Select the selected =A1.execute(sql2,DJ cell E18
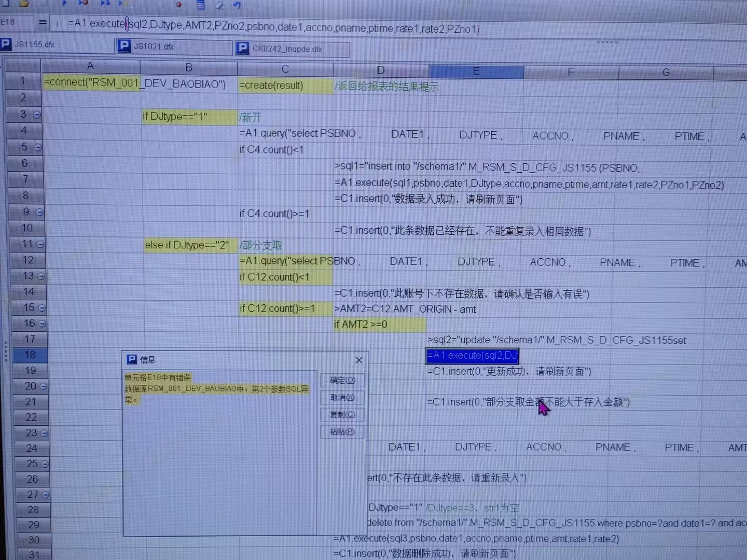Screen dimensions: 747x560 (x=472, y=356)
